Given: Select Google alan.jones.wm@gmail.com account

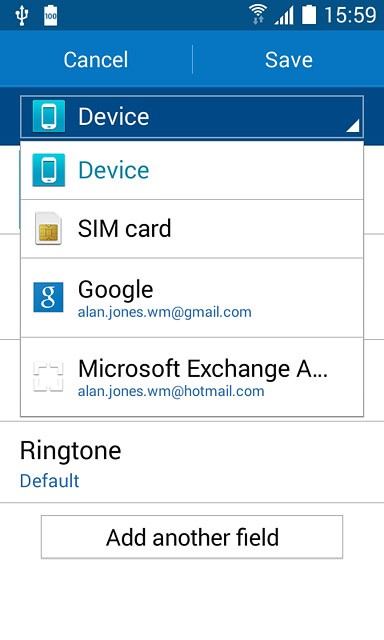Looking at the screenshot, I should (192, 298).
